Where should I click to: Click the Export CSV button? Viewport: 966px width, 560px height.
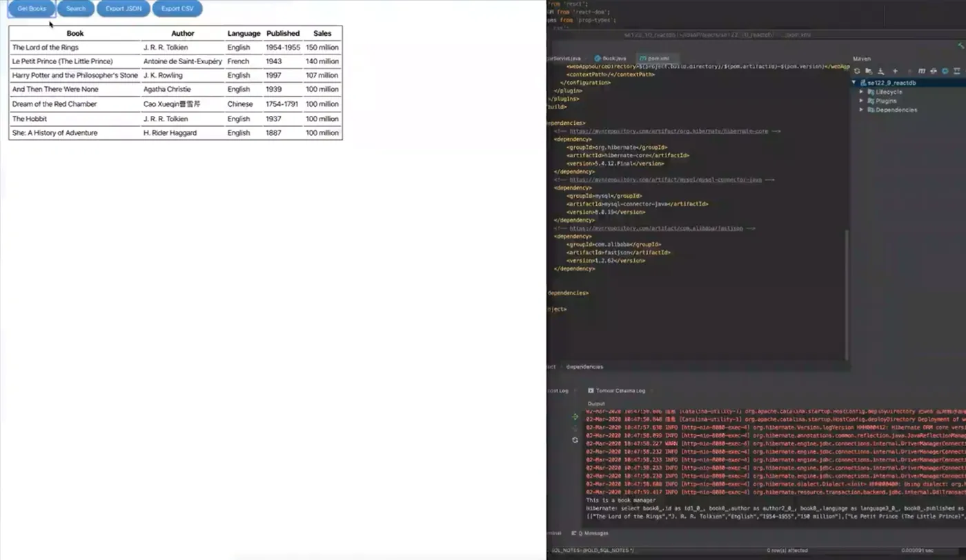click(x=177, y=9)
